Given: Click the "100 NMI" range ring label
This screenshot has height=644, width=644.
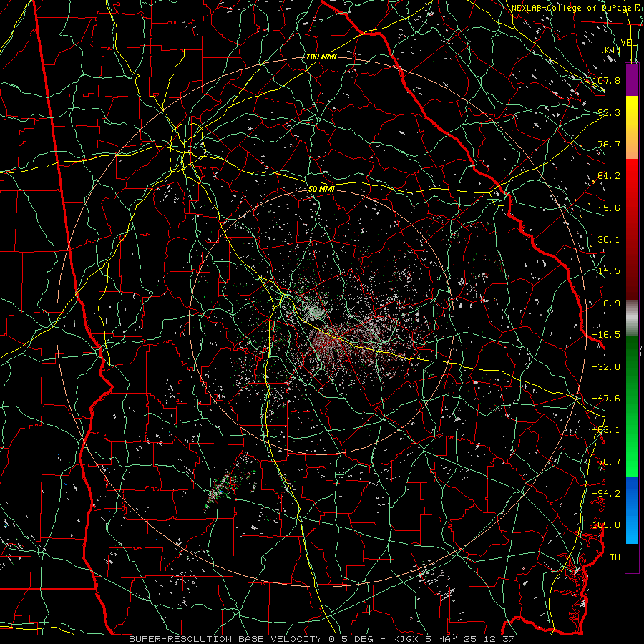Looking at the screenshot, I should pyautogui.click(x=321, y=57).
